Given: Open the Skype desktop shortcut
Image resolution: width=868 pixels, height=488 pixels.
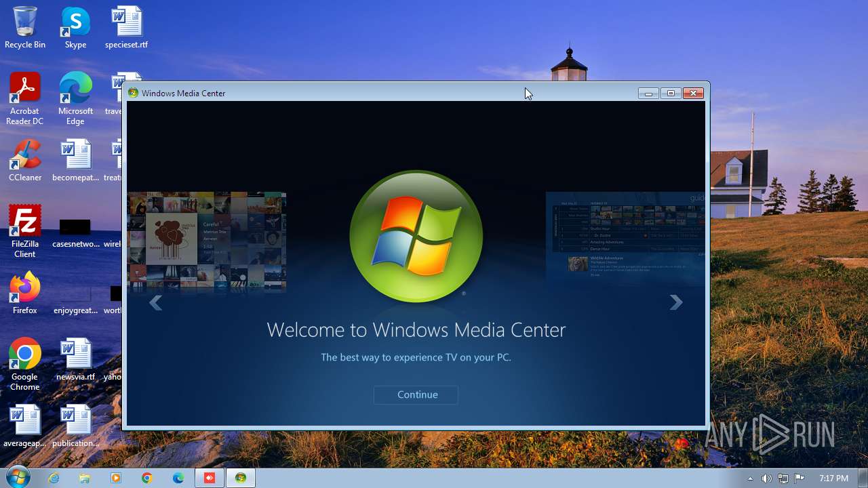Looking at the screenshot, I should [x=75, y=28].
